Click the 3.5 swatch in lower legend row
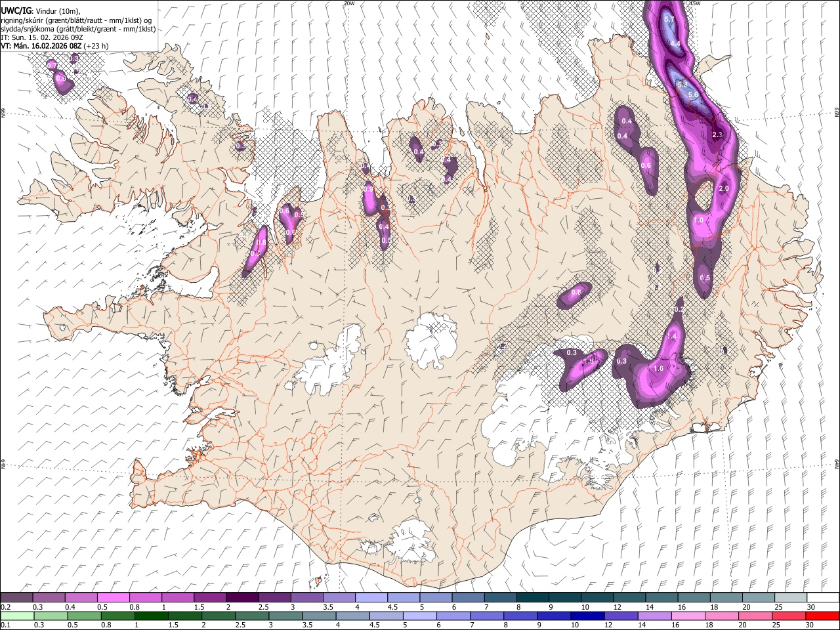 coord(319,616)
